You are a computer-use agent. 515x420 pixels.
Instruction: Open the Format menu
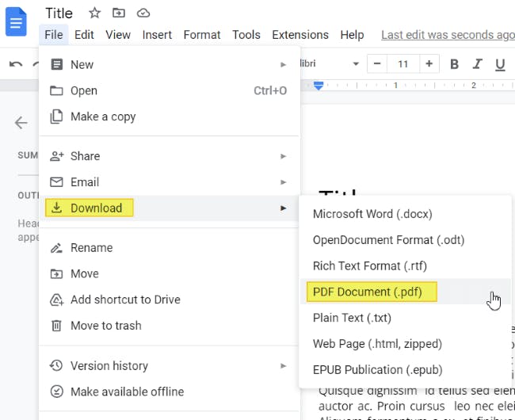coord(202,35)
